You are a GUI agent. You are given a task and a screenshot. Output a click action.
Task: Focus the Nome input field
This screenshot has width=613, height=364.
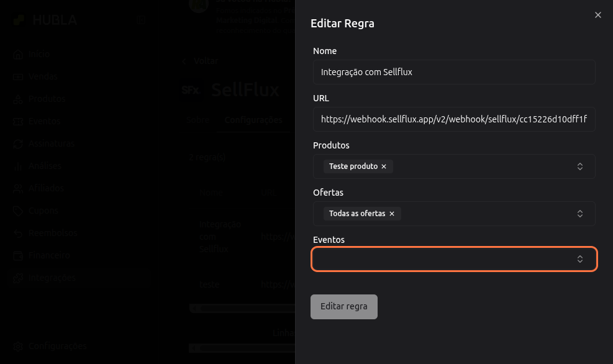point(453,72)
